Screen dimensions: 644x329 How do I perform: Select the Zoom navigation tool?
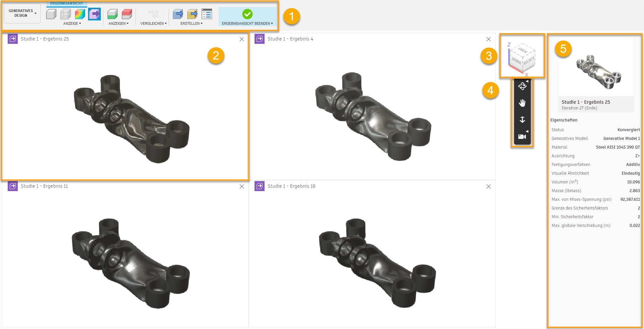tap(522, 119)
